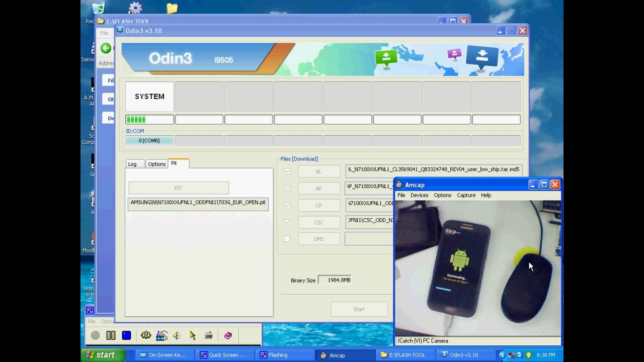
Task: Click the green back arrow in Explorer window
Action: 106,48
